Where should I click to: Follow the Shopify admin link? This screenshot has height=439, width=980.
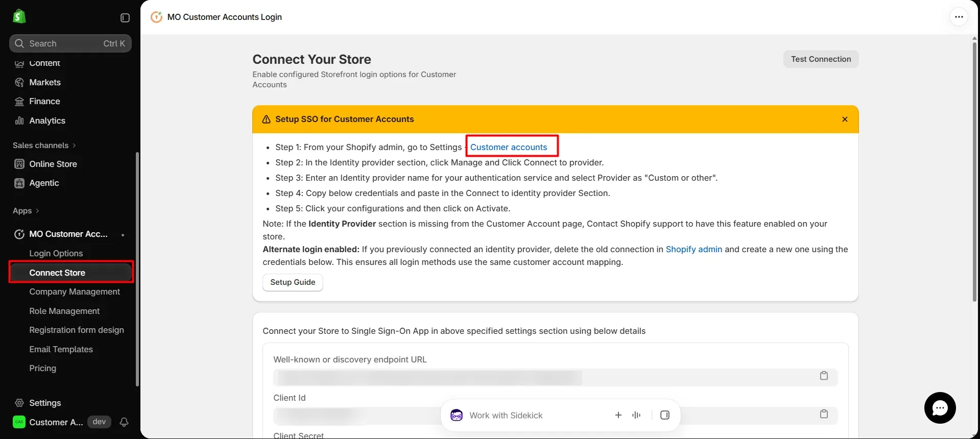694,249
